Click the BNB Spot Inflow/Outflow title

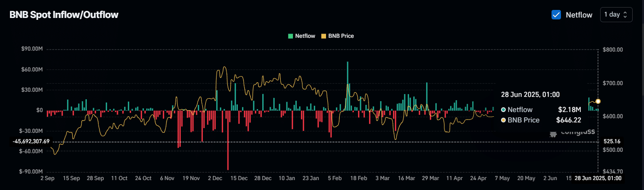click(64, 15)
